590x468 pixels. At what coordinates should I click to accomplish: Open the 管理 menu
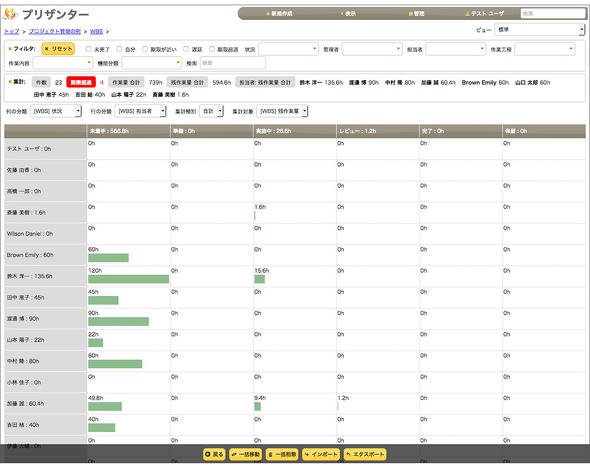tap(416, 14)
